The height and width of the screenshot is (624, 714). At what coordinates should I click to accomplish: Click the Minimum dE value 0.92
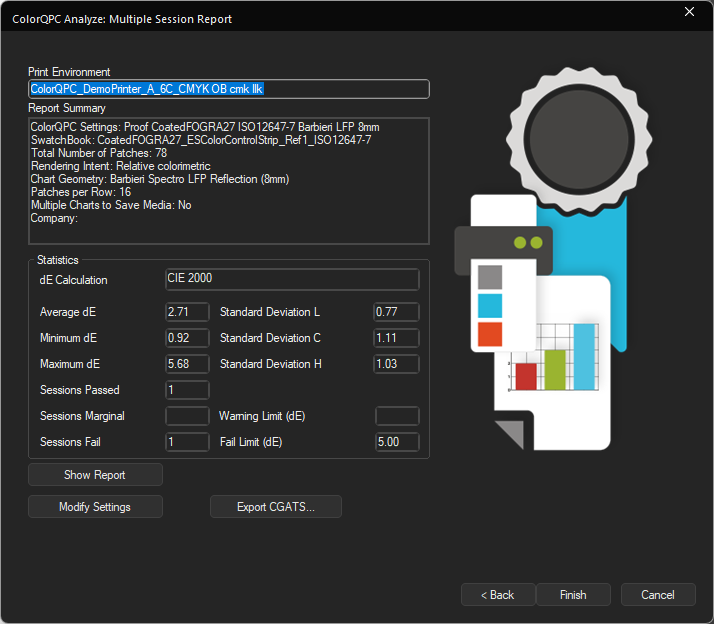click(187, 338)
